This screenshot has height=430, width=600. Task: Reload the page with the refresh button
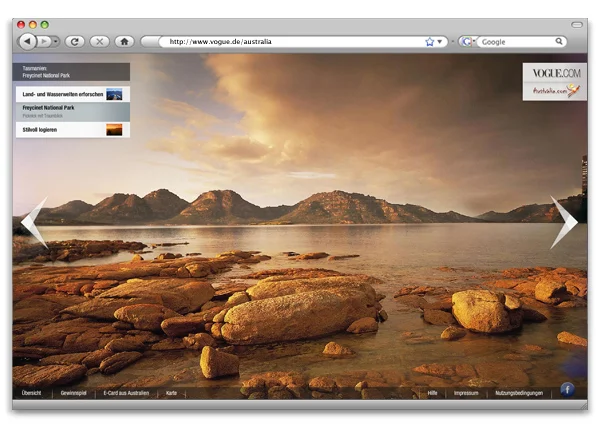pos(74,42)
